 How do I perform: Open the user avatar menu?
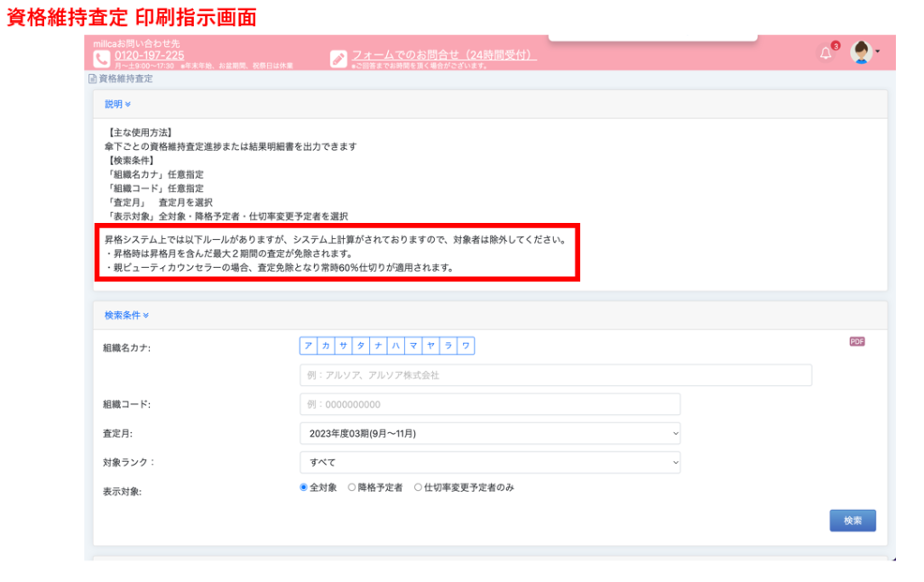coord(862,52)
